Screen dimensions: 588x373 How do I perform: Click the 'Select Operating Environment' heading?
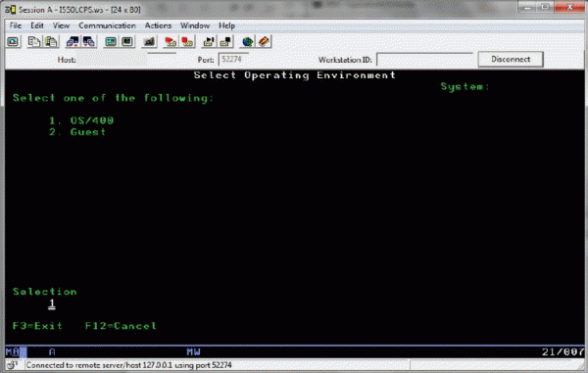[294, 75]
